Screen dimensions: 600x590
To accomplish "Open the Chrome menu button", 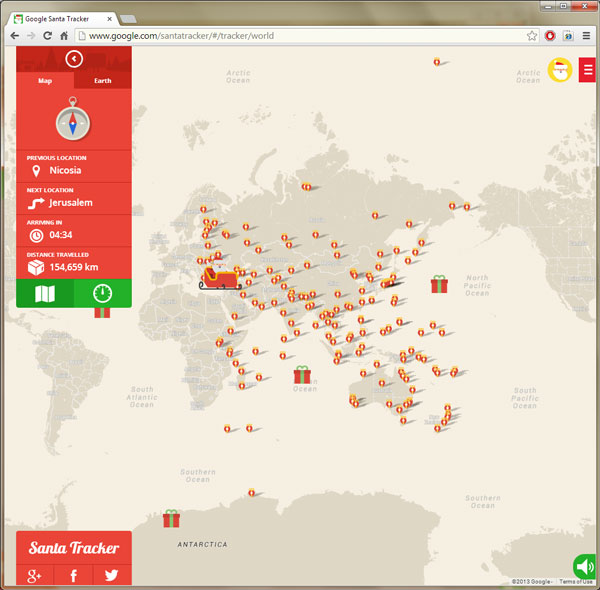I will coord(586,36).
